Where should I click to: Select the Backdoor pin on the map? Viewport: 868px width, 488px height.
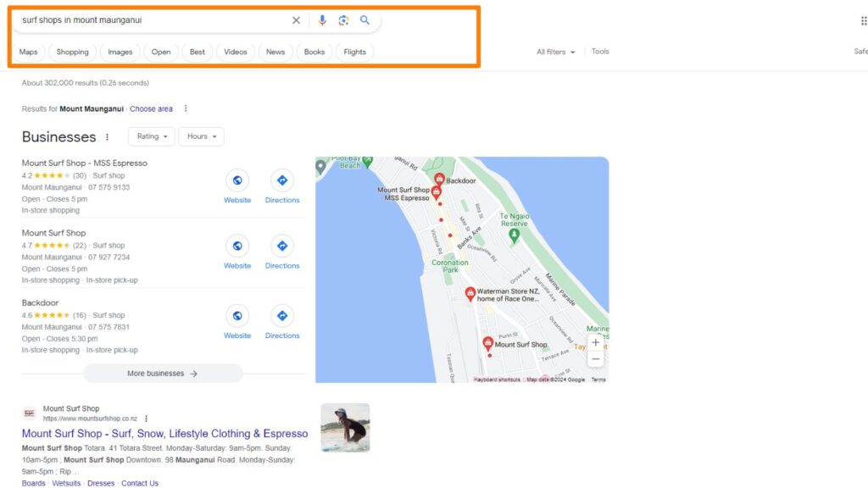tap(439, 179)
